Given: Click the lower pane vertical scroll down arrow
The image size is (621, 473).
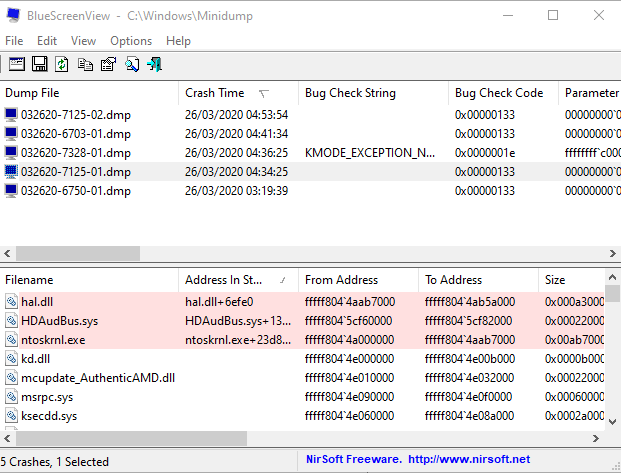Looking at the screenshot, I should coord(612,422).
